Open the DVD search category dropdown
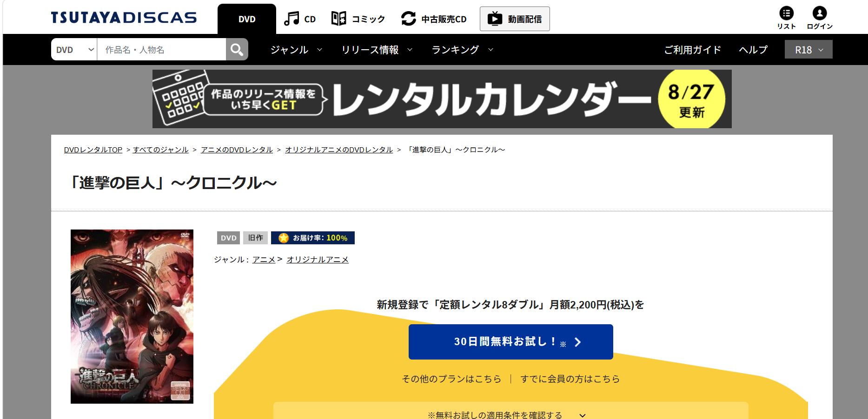Screen dimensions: 868x419 click(x=74, y=50)
